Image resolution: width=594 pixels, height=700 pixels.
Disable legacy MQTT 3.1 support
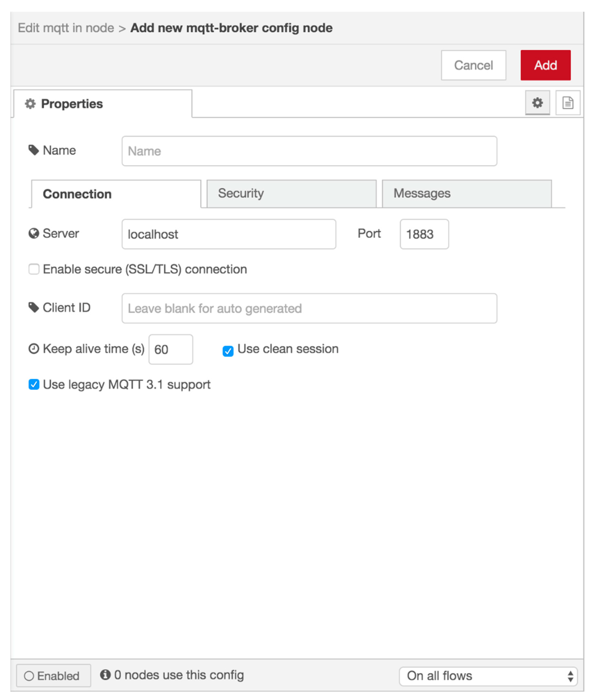(x=34, y=384)
